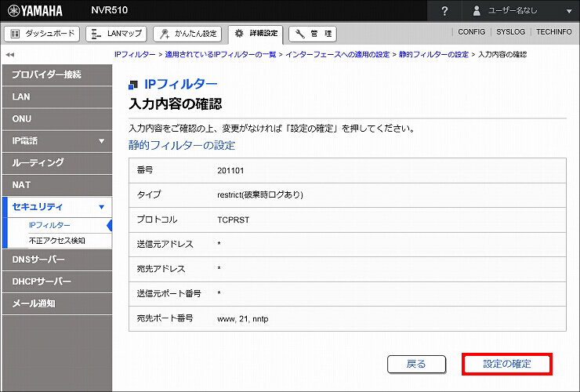Open the user menu dropdown arrow
580x392 pixels.
[569, 11]
